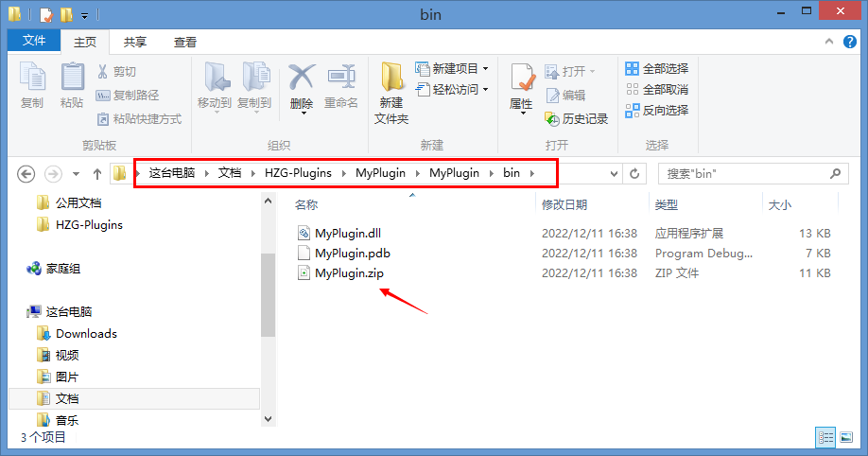This screenshot has height=456, width=868.
Task: Click 文档 in the address bar
Action: tap(230, 173)
